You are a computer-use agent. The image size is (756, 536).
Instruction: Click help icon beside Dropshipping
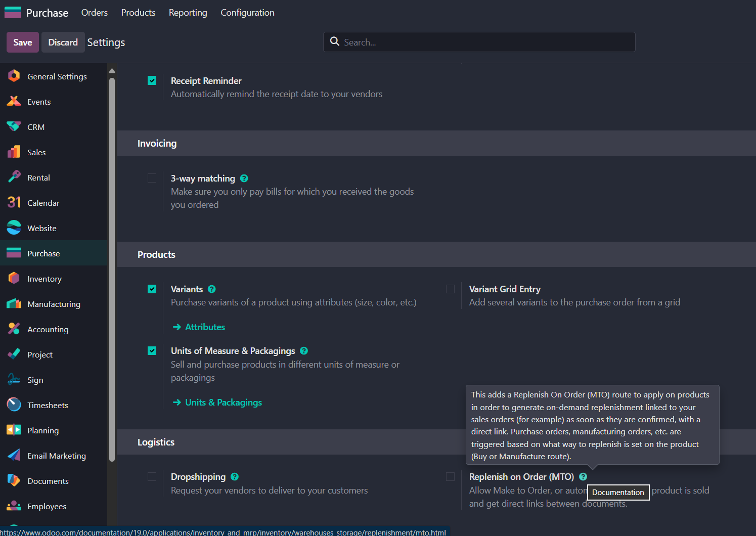point(235,477)
